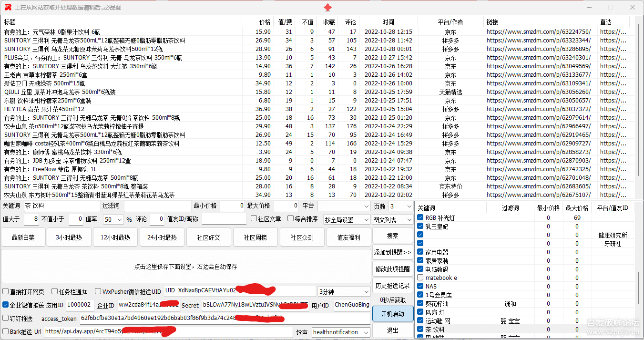This screenshot has width=644, height=340.
Task: Open 历史推送记录
Action: tap(393, 286)
